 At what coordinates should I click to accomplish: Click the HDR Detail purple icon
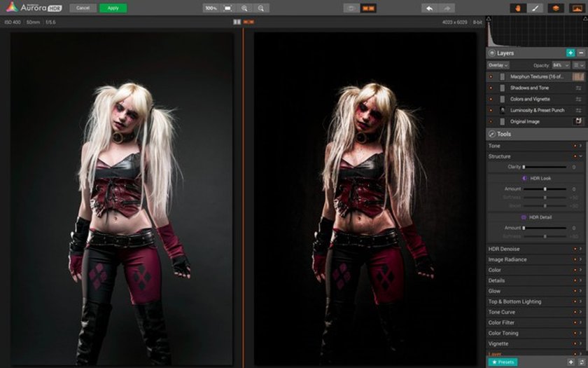pos(524,217)
